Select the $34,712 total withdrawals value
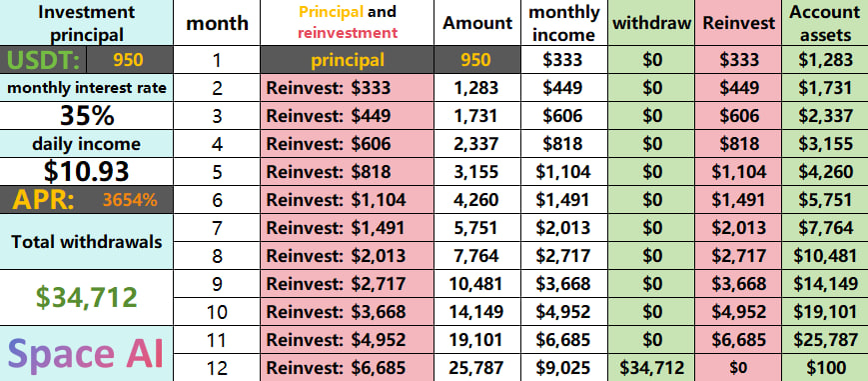Screen dimensions: 868x381 click(x=87, y=298)
